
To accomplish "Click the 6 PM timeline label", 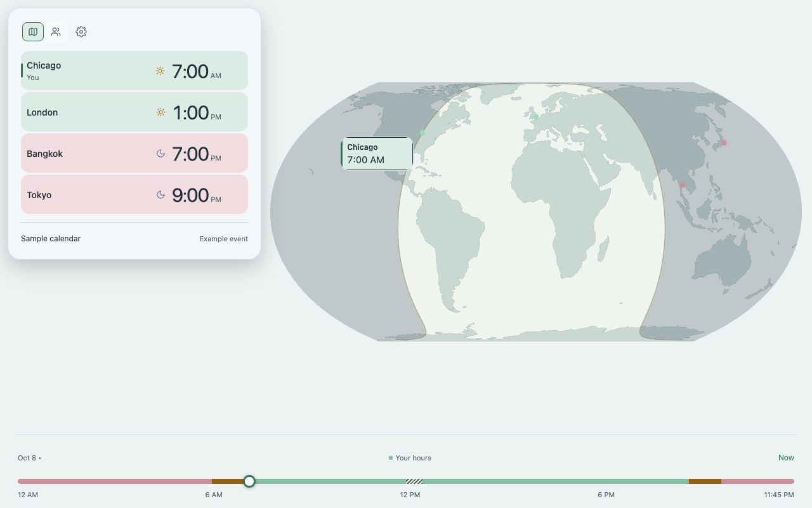I will [606, 495].
